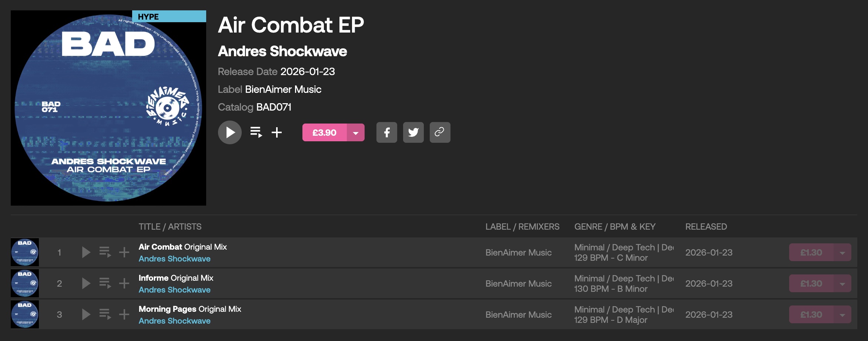This screenshot has height=341, width=868.
Task: Add Informe track to queue
Action: click(x=105, y=284)
